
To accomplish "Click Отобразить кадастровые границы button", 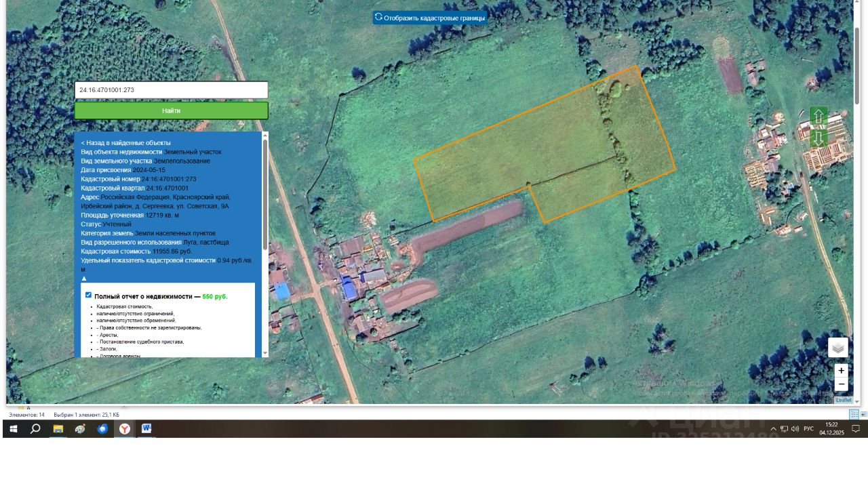I will 430,18.
